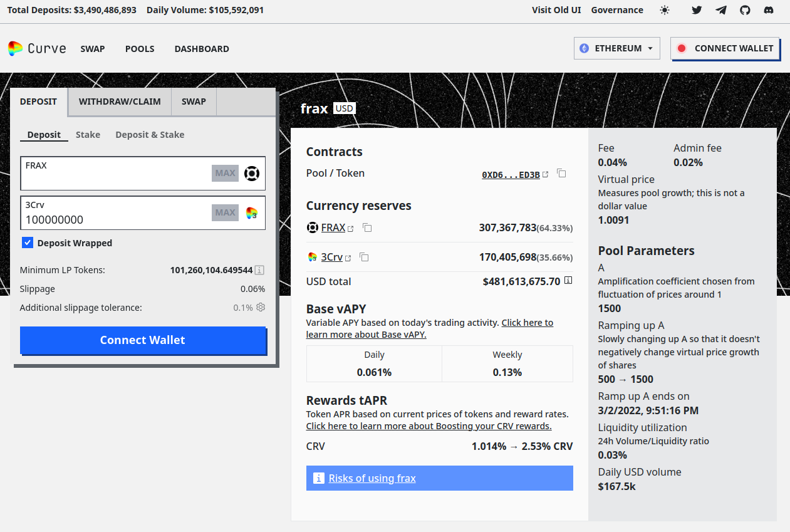Image resolution: width=790 pixels, height=532 pixels.
Task: Open 3Crv reserve external link icon
Action: point(348,258)
